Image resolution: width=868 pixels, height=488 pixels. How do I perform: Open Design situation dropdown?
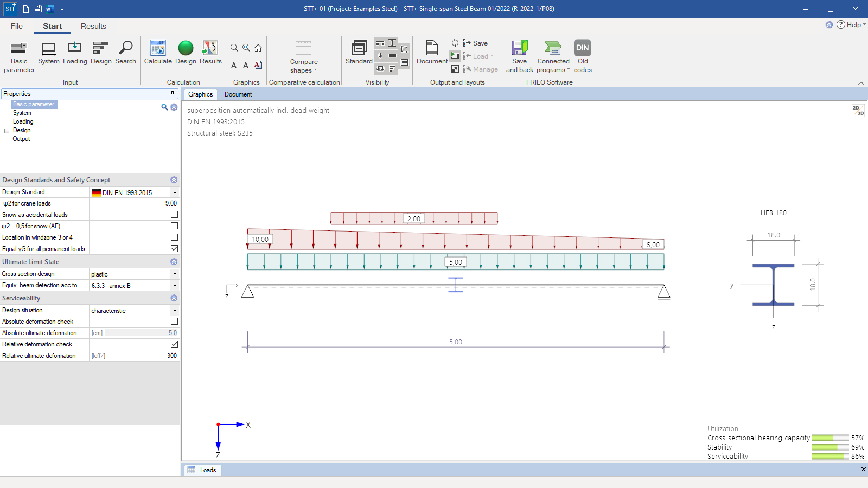(x=175, y=311)
